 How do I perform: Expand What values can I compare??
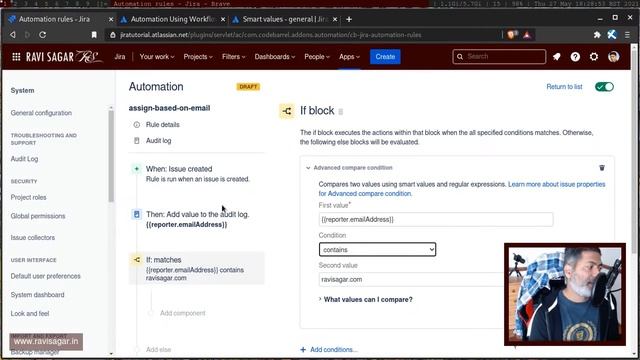365,299
